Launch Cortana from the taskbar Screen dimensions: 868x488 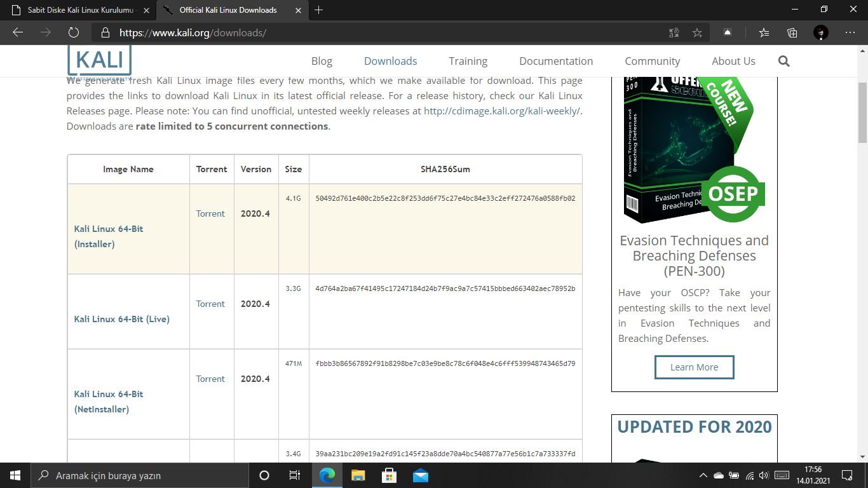(x=264, y=475)
